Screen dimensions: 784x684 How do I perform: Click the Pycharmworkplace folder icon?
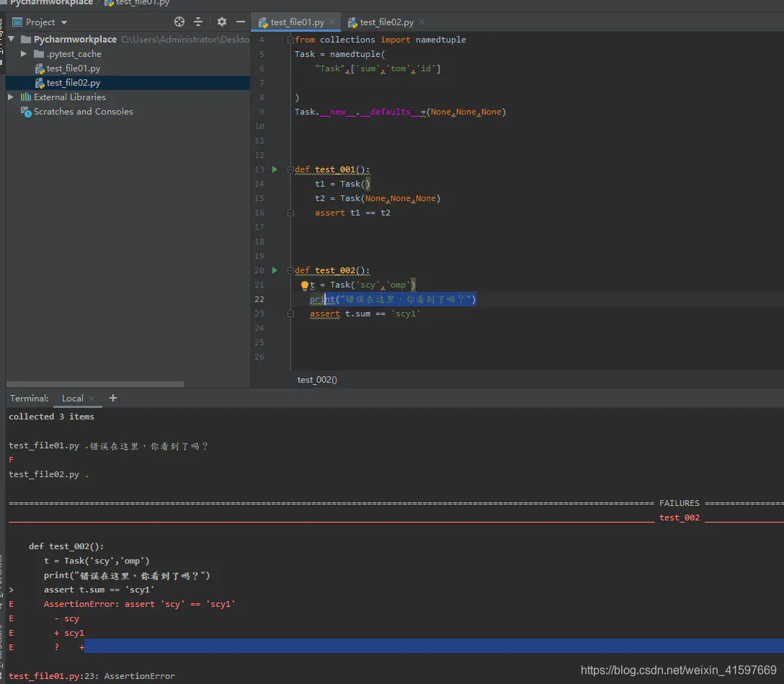[26, 39]
